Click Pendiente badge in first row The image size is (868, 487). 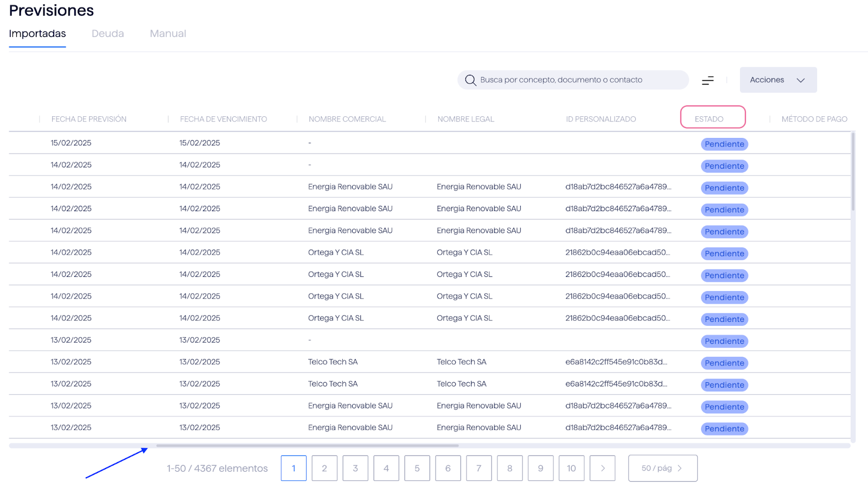724,144
